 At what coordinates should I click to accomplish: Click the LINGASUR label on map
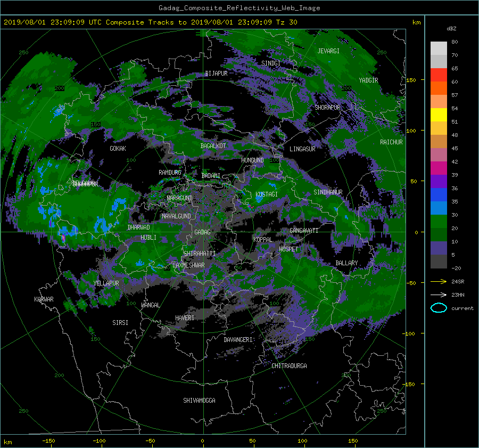pos(302,149)
